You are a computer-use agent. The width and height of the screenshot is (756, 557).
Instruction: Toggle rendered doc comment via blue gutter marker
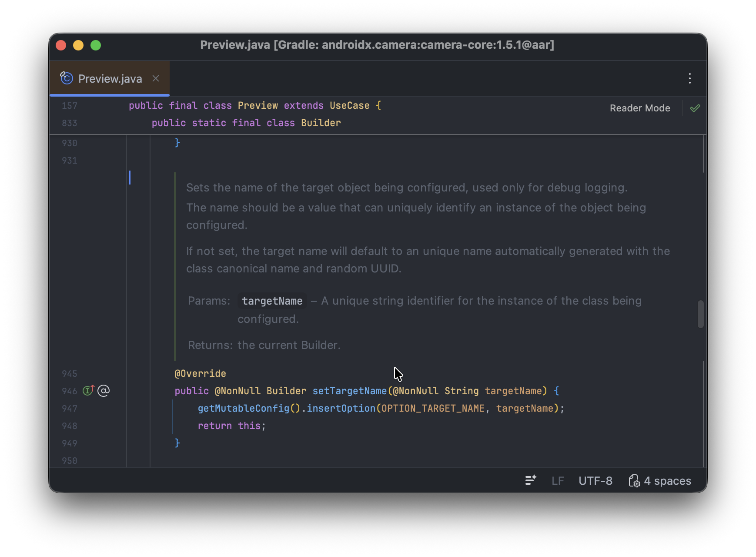click(x=130, y=178)
